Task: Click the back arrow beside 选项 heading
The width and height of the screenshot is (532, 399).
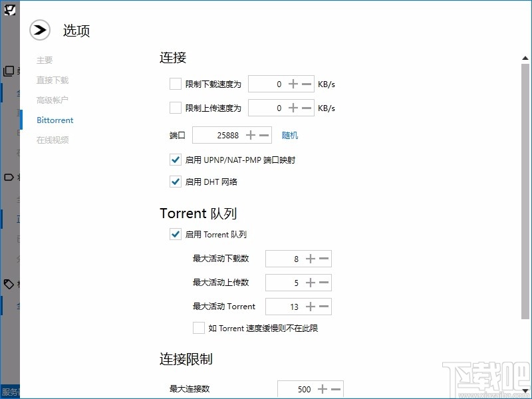Action: pyautogui.click(x=40, y=30)
